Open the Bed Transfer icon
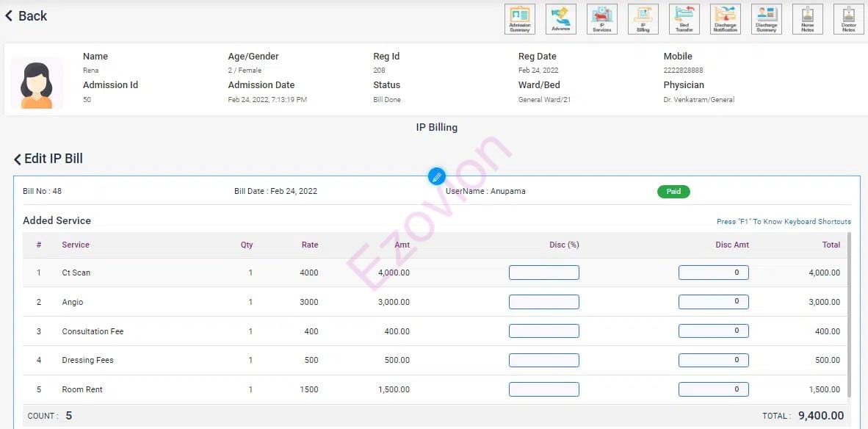This screenshot has height=429, width=868. [684, 19]
